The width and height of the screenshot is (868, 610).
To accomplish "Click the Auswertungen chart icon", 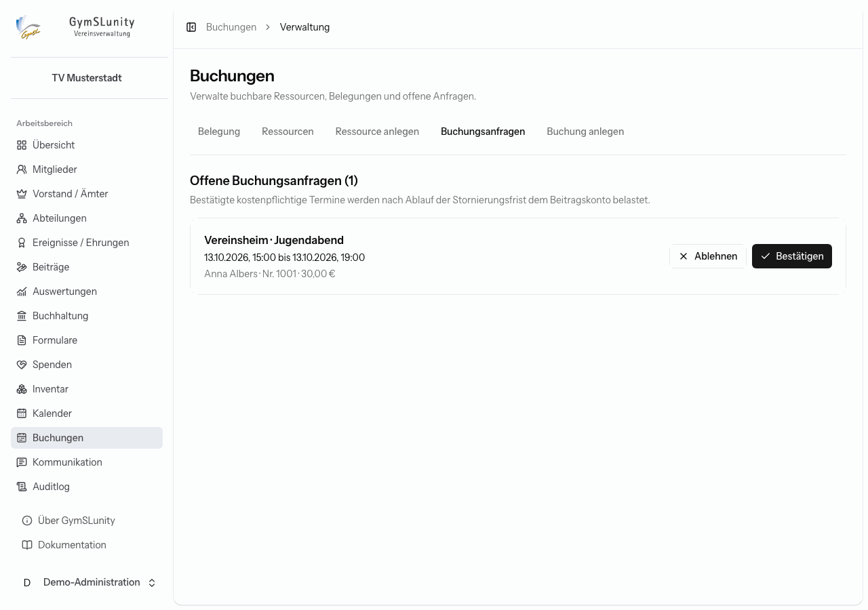I will pos(22,291).
